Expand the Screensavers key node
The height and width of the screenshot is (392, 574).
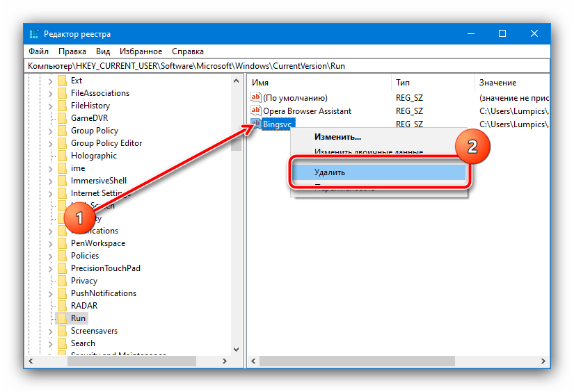click(x=49, y=331)
